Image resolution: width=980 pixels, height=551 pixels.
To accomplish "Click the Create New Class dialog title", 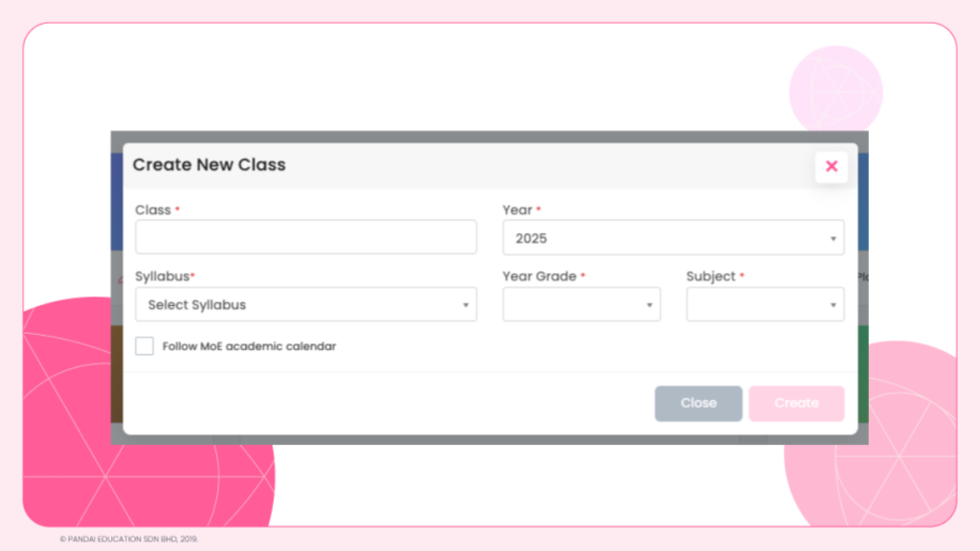I will click(x=209, y=165).
